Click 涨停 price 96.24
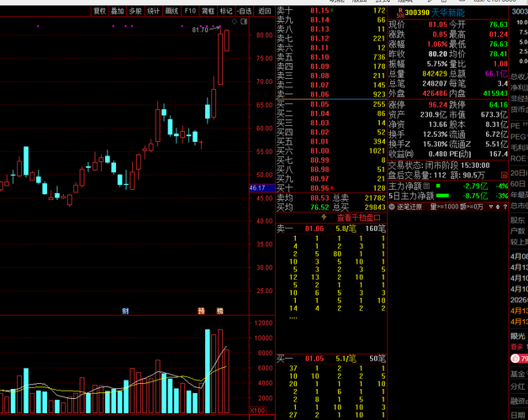The height and width of the screenshot is (420, 528). [438, 105]
